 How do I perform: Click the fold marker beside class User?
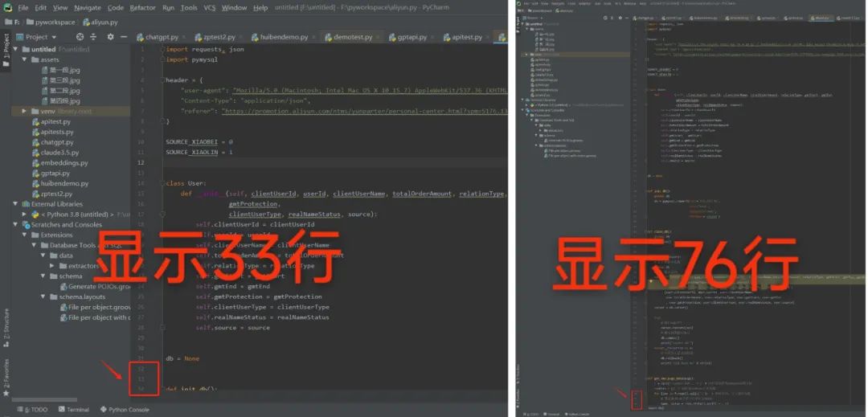click(162, 184)
